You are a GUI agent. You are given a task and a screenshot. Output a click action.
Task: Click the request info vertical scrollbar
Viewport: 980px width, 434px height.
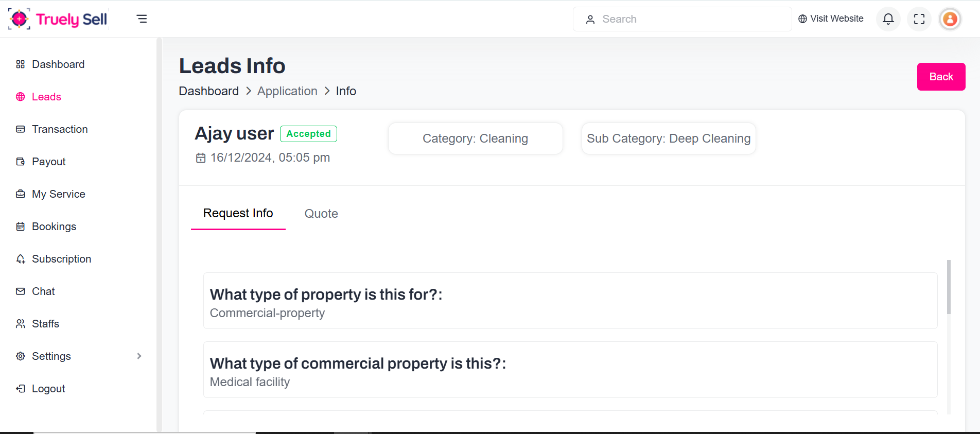pyautogui.click(x=949, y=287)
